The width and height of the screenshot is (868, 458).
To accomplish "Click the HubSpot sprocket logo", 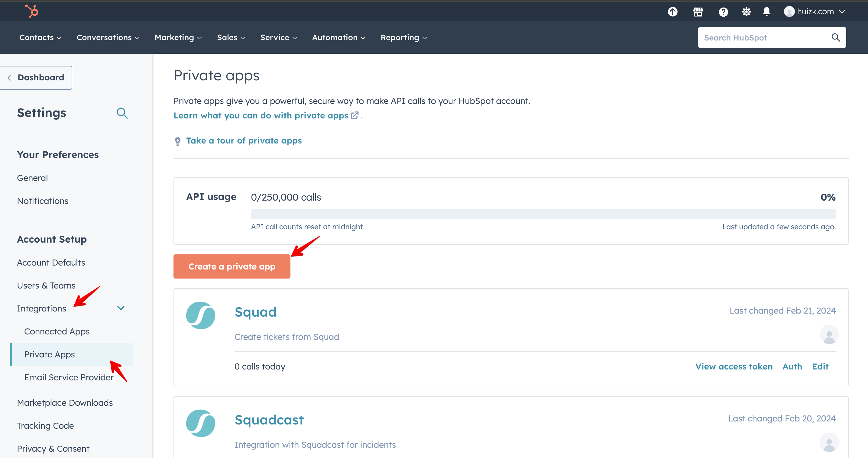I will click(x=32, y=11).
